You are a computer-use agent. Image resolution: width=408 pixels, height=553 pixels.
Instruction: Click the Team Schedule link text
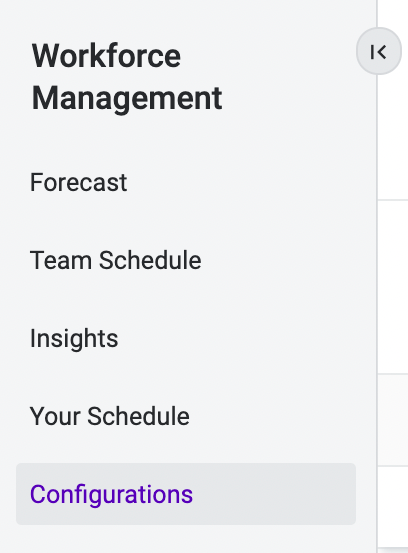(116, 261)
